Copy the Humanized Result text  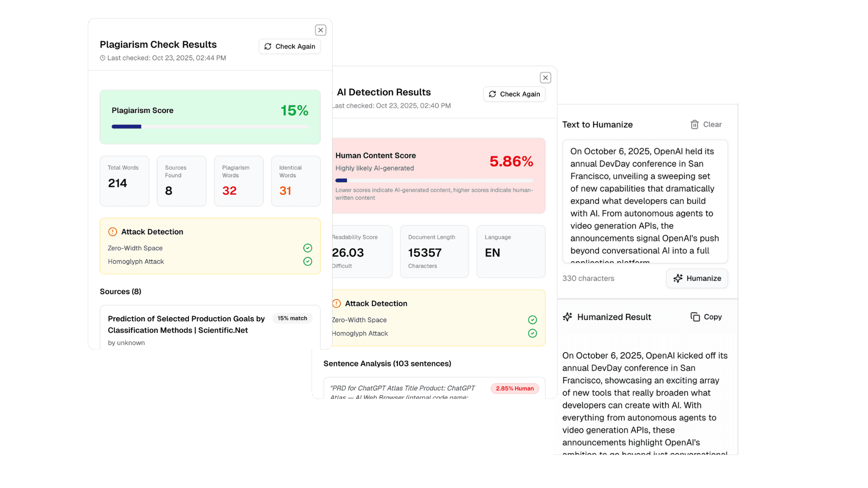(706, 317)
